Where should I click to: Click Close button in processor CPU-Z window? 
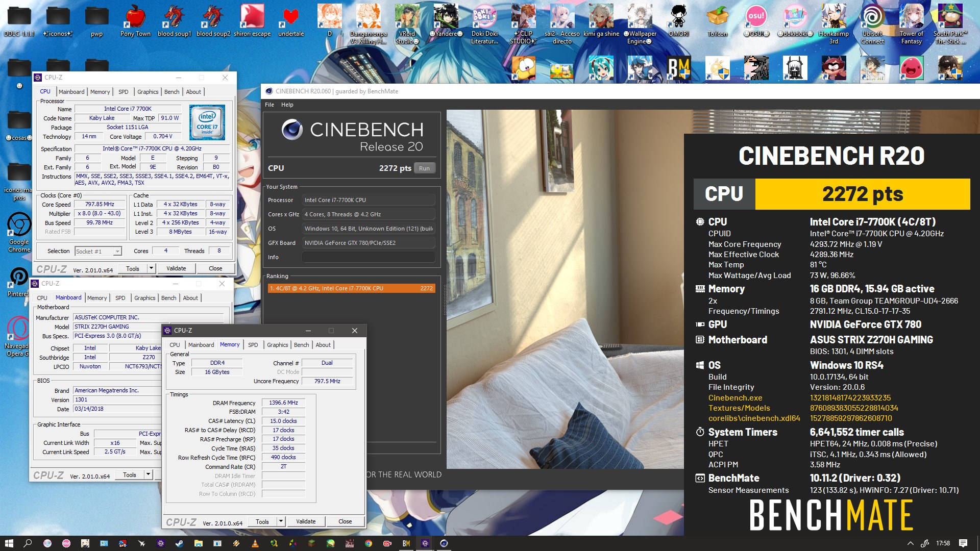tap(215, 268)
